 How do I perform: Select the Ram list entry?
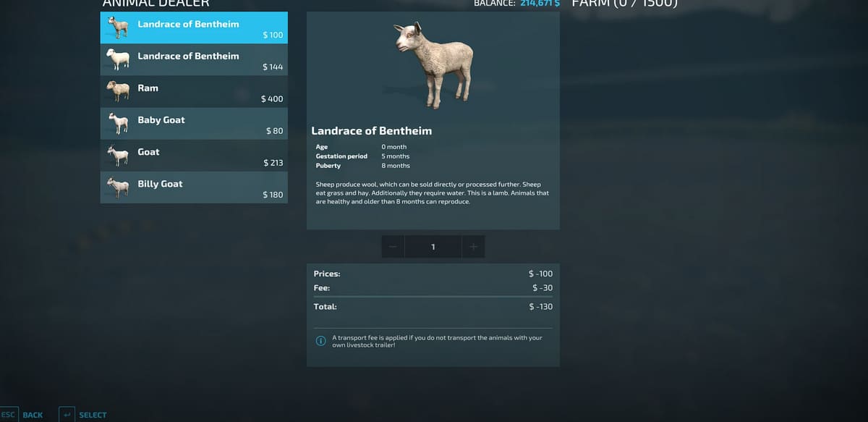(194, 91)
